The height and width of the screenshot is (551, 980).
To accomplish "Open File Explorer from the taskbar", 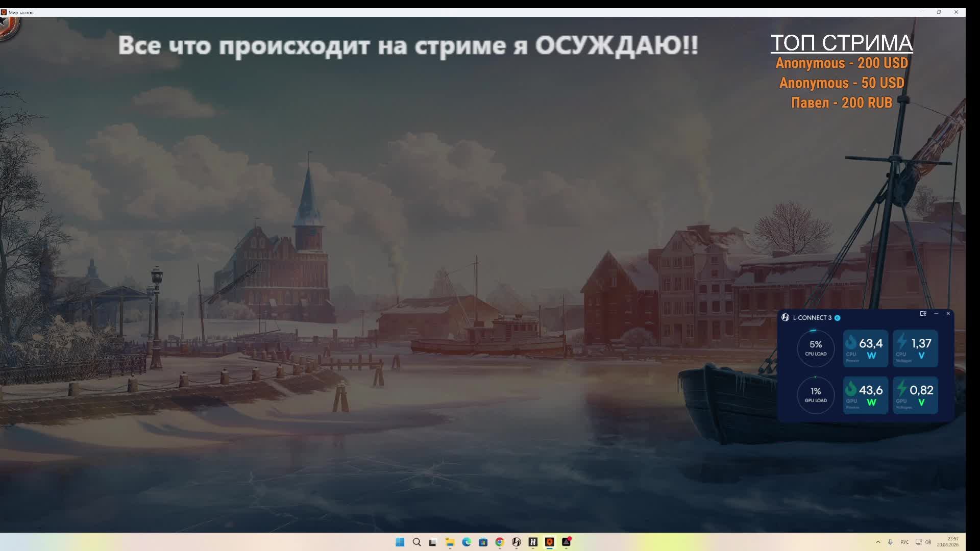I will (450, 542).
